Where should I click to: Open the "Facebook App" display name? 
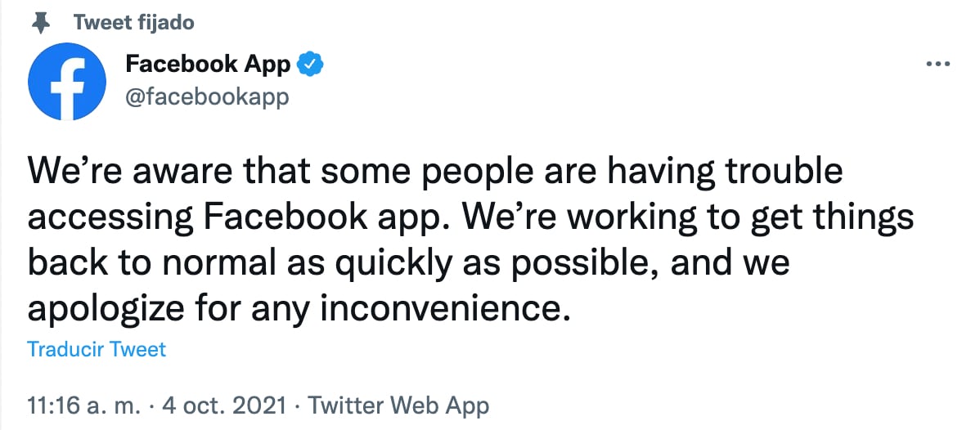point(208,64)
